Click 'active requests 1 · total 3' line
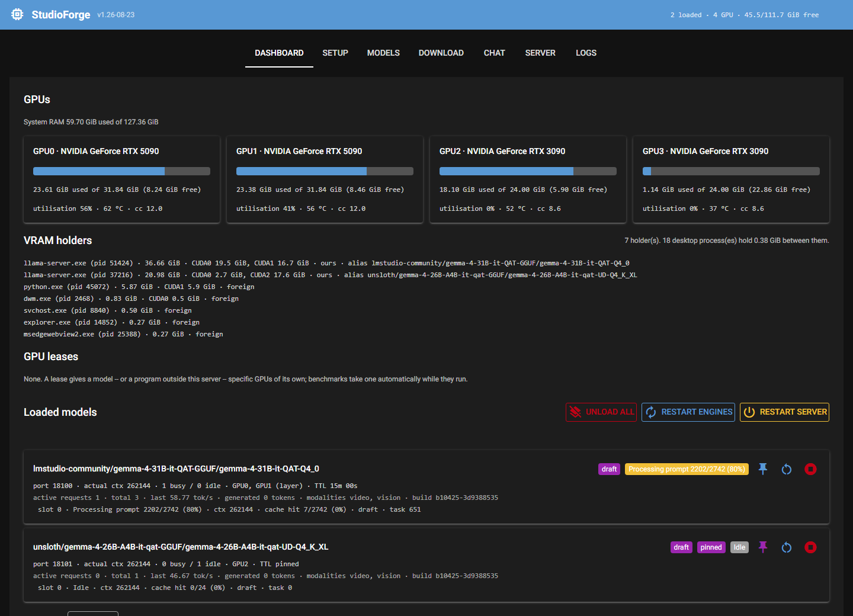Viewport: 853px width, 616px height. [265, 498]
